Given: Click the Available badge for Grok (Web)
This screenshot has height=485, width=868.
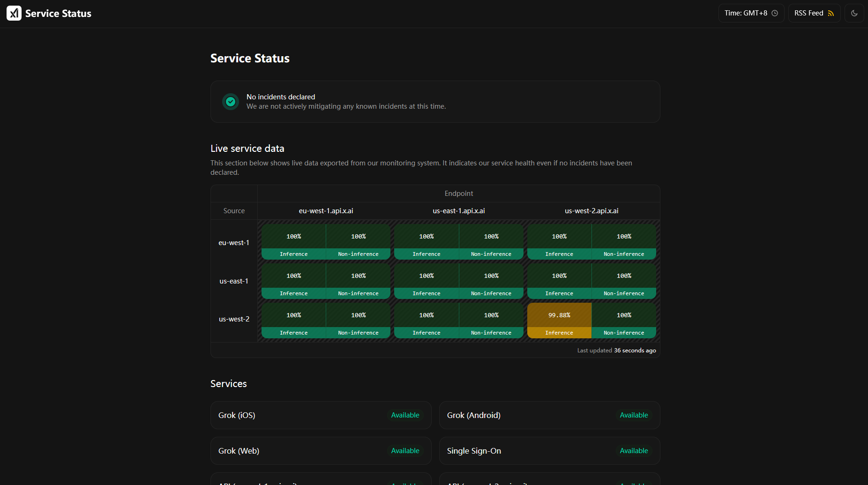Looking at the screenshot, I should [x=405, y=451].
